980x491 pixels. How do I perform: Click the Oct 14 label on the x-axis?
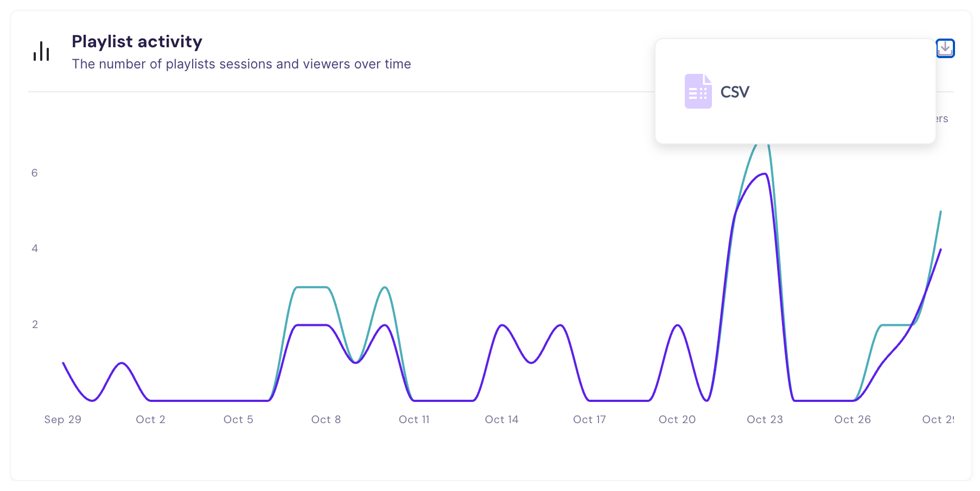pyautogui.click(x=501, y=419)
